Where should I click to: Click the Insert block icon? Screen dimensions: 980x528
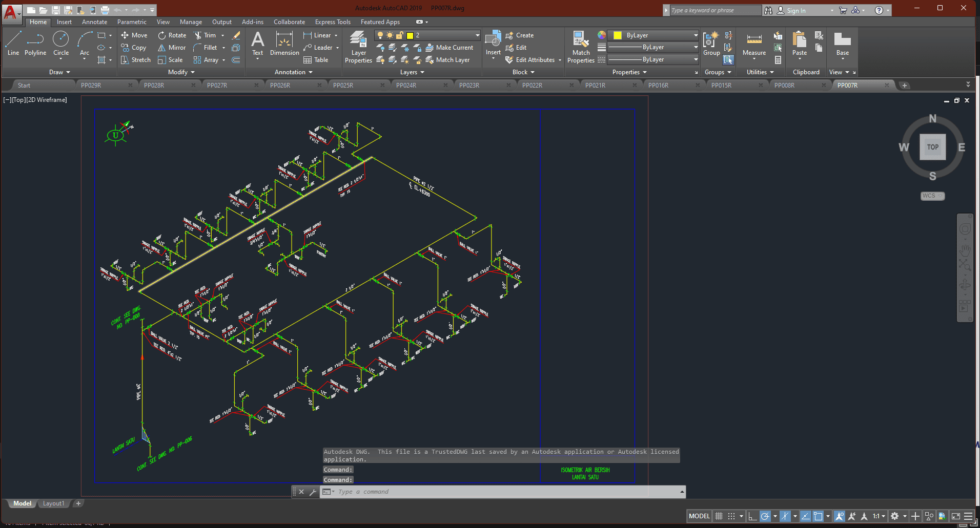click(493, 43)
